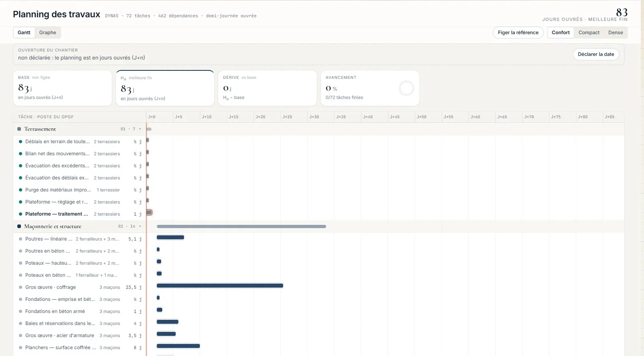Click status dot of Poteaux en béton task
This screenshot has width=644, height=356.
pos(21,275)
